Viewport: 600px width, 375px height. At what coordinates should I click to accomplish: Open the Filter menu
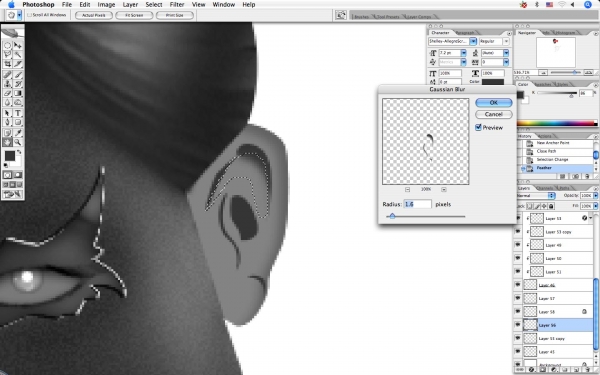click(x=177, y=5)
